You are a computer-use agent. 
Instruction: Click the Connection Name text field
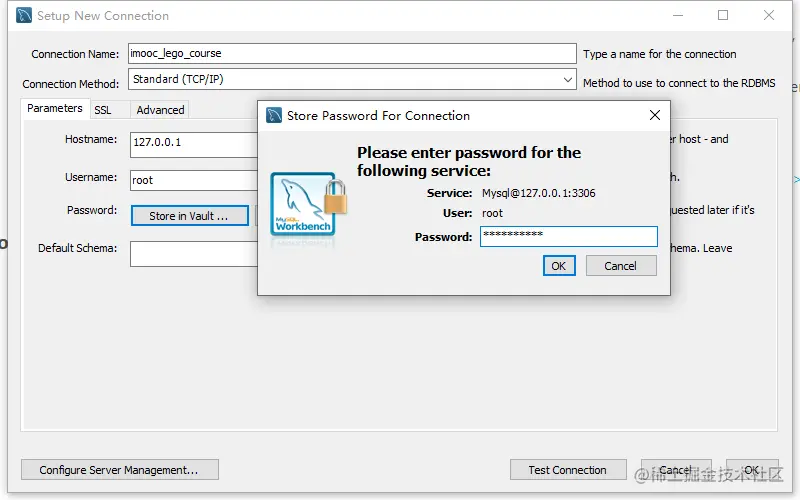click(x=352, y=54)
